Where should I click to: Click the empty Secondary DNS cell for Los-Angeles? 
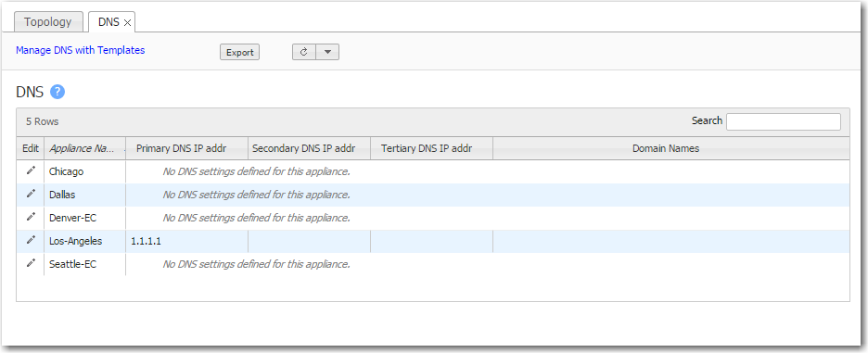click(309, 241)
